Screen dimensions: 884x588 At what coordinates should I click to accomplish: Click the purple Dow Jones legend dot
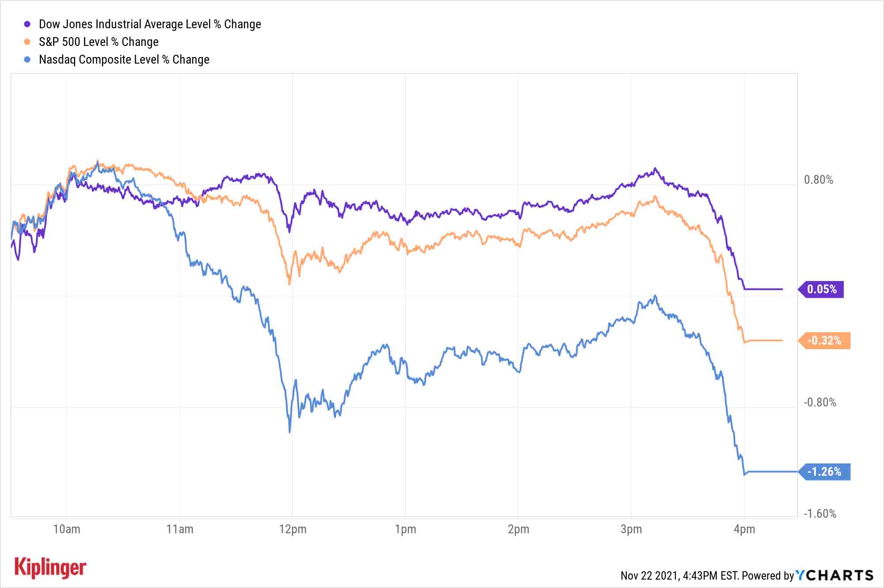27,24
